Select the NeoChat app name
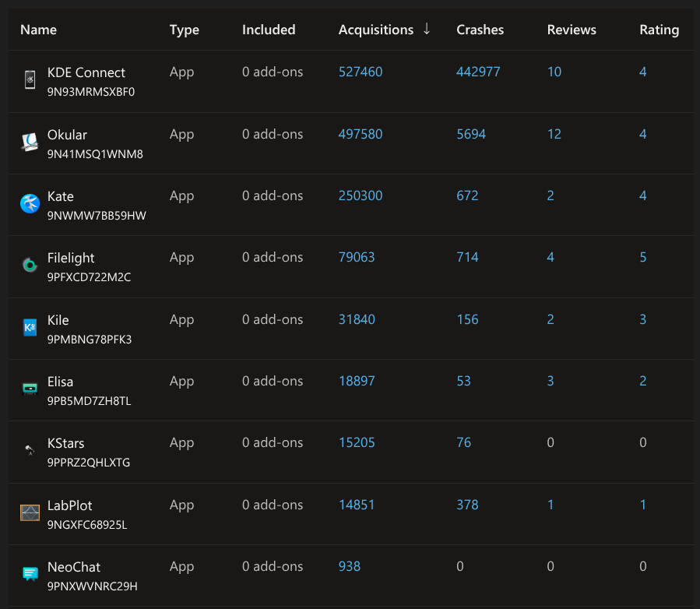The width and height of the screenshot is (700, 609). (74, 567)
